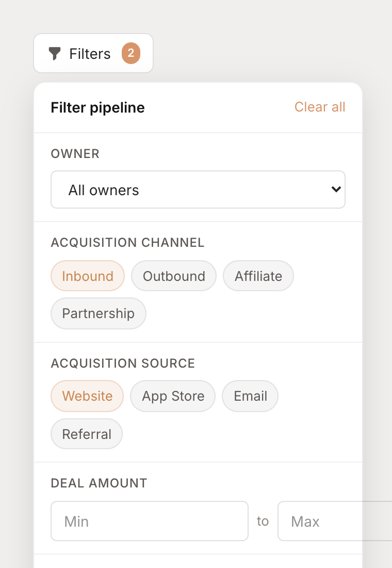Enable the Outbound acquisition channel

(x=173, y=276)
